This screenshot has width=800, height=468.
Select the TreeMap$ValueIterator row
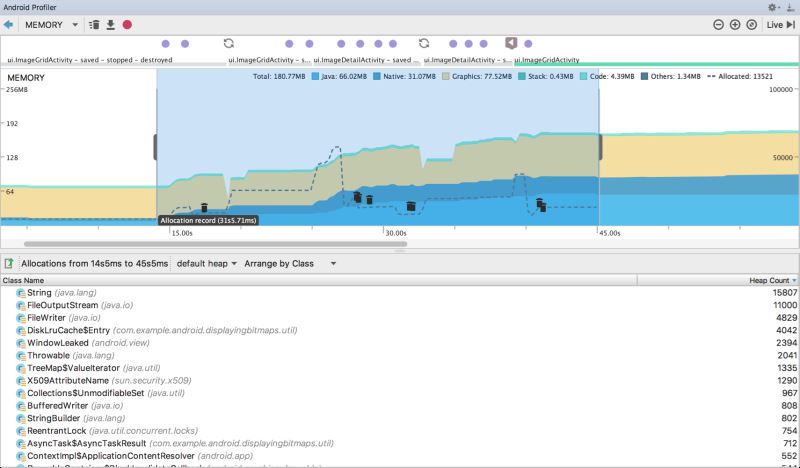coord(400,368)
